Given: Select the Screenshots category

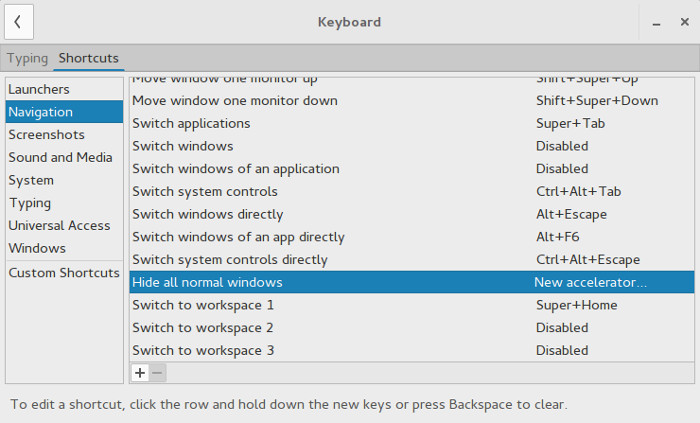Looking at the screenshot, I should (46, 134).
